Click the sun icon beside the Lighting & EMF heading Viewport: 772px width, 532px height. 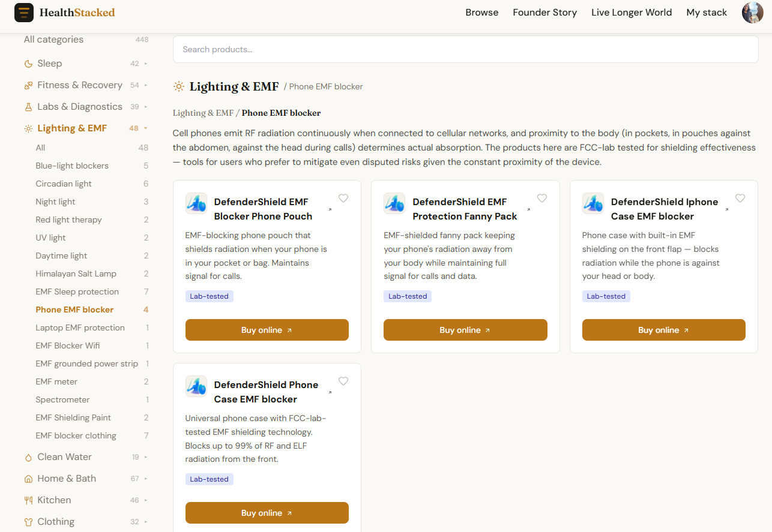pos(179,86)
